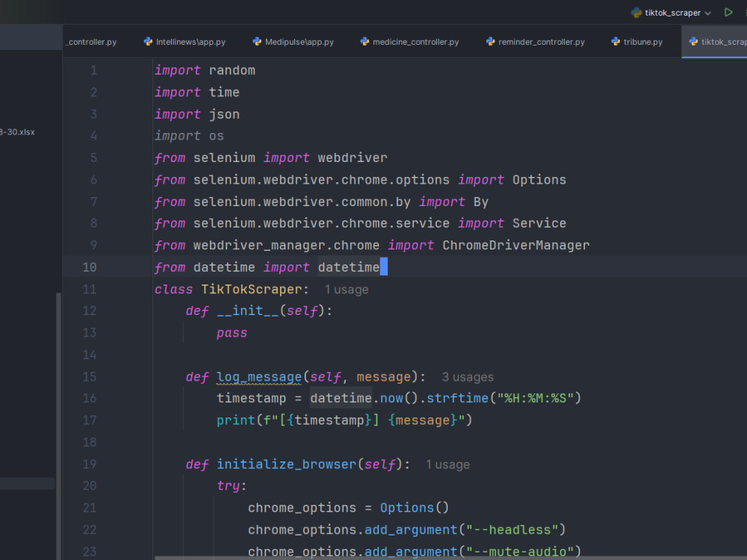Click the 'log_message' function name
747x560 pixels.
259,377
